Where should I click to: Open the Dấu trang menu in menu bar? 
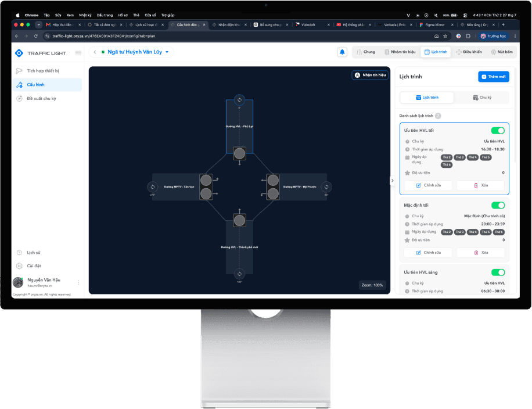point(105,15)
